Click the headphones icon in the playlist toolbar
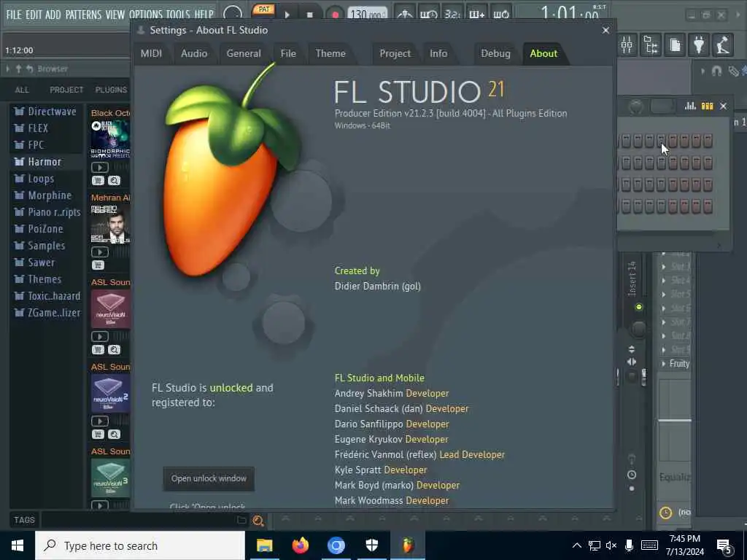 point(716,71)
